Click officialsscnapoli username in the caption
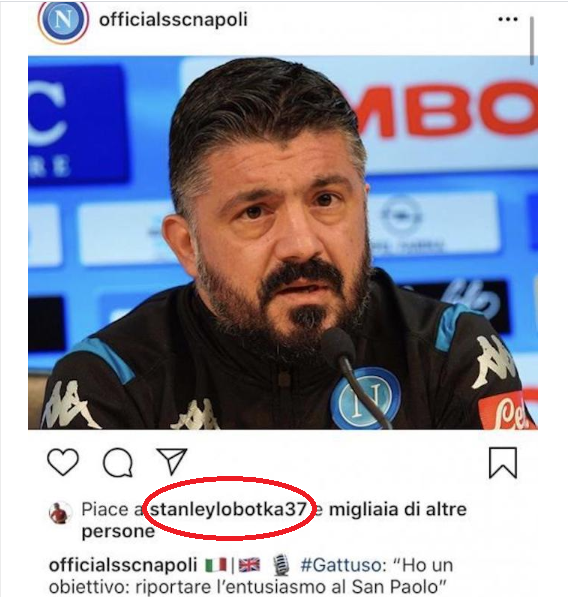The width and height of the screenshot is (568, 597). [x=123, y=565]
